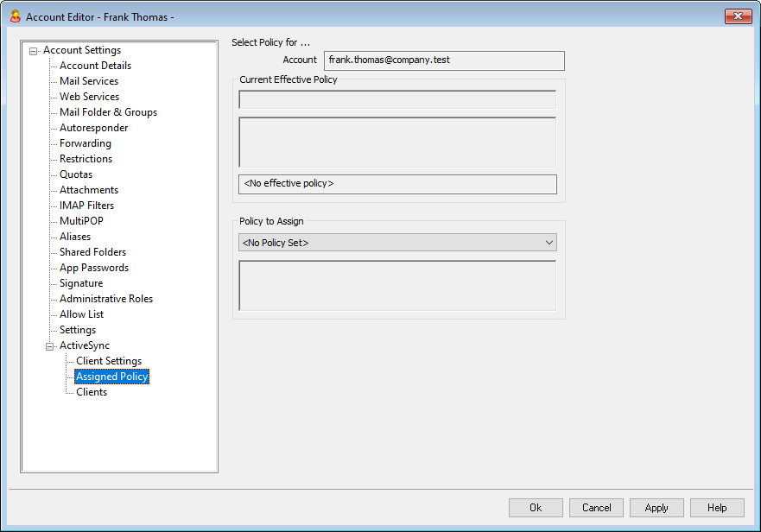Open the Forwarding settings
Screen dimensions: 761x532
coord(85,143)
